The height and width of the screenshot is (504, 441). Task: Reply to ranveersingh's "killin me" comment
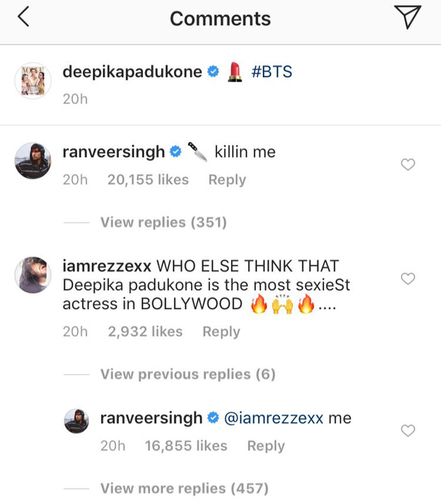[x=227, y=179]
